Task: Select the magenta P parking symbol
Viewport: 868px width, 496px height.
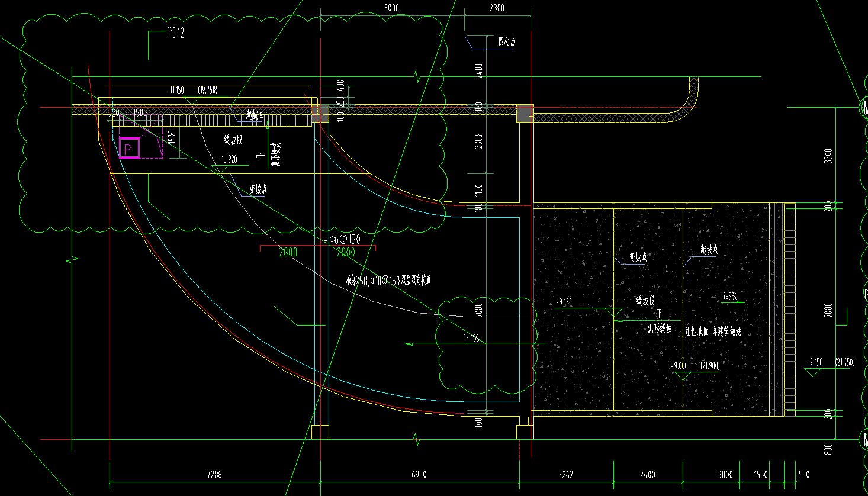Action: 129,148
